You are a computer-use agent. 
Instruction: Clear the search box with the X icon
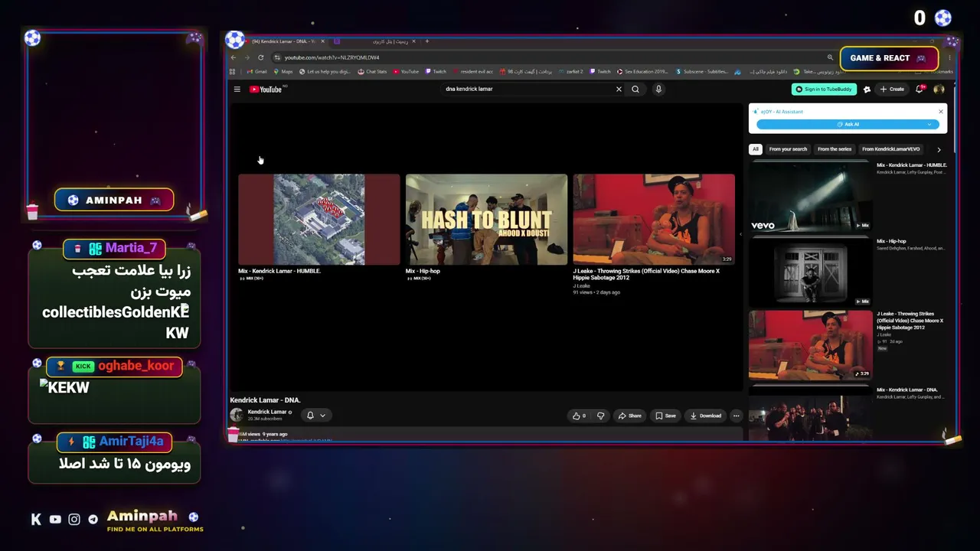click(x=619, y=90)
